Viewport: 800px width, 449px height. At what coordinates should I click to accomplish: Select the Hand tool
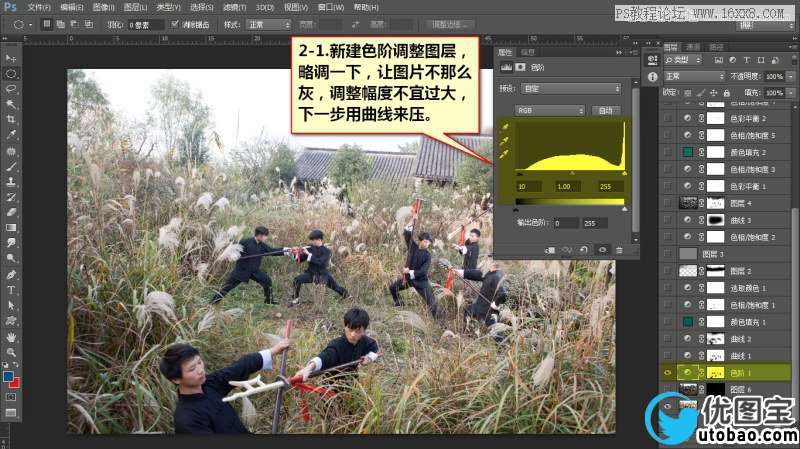11,337
